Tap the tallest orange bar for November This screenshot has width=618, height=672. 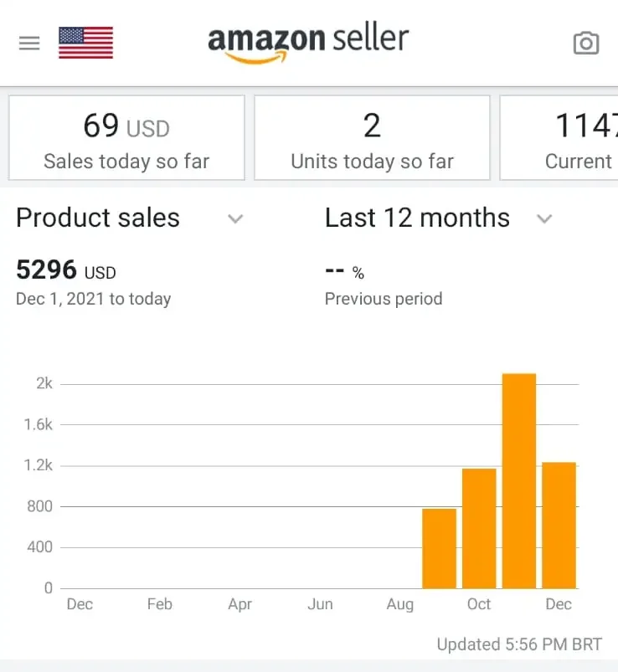click(x=519, y=480)
